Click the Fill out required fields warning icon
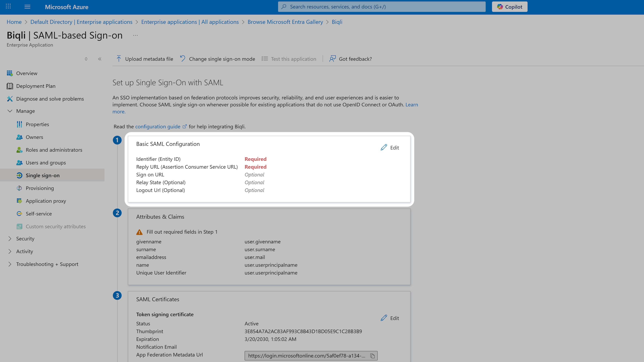Viewport: 644px width, 362px height. tap(139, 232)
